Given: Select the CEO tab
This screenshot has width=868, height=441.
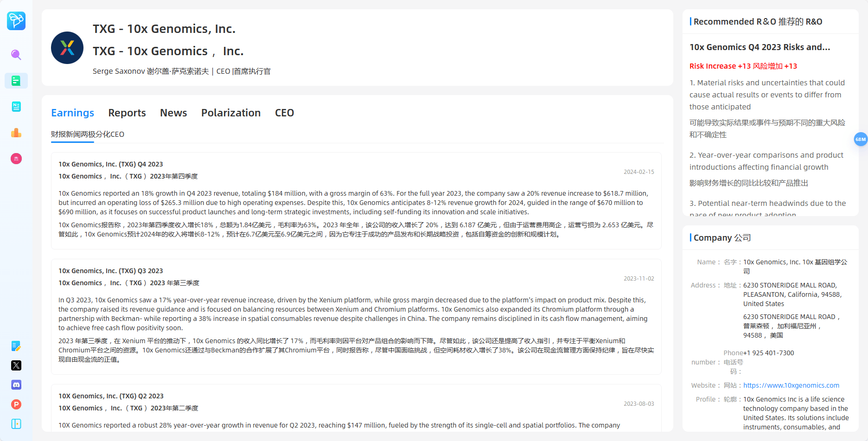Looking at the screenshot, I should [284, 113].
